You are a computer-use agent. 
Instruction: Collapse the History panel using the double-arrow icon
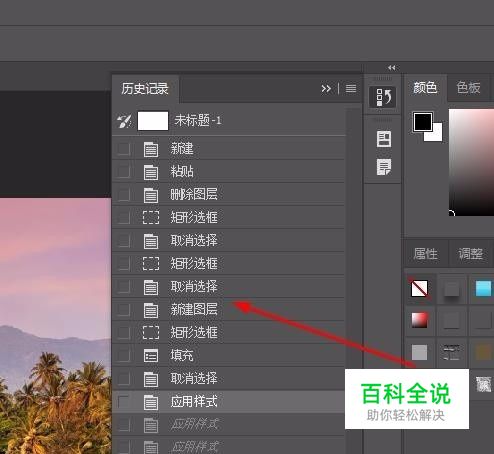click(326, 88)
